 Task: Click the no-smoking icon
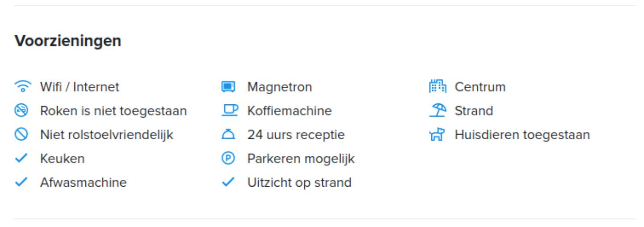click(x=21, y=111)
